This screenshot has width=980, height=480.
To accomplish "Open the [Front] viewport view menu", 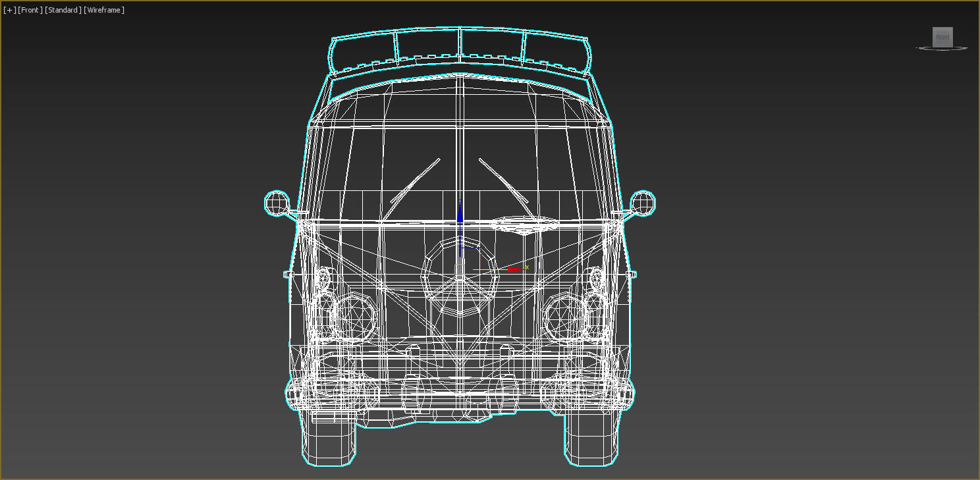I will click(30, 10).
